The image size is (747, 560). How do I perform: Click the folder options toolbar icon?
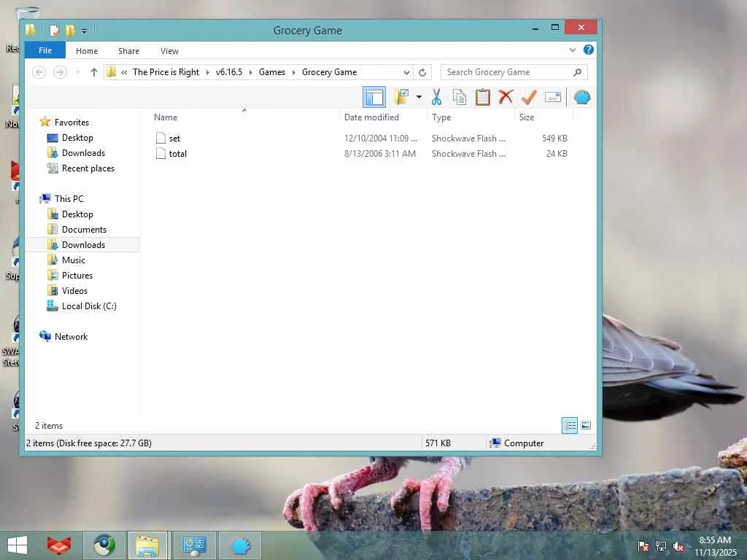click(402, 97)
